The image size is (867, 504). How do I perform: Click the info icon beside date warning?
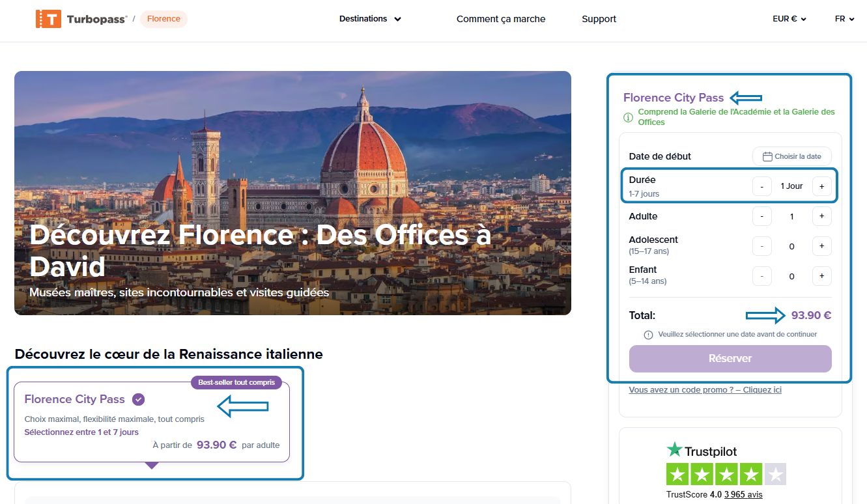point(648,335)
